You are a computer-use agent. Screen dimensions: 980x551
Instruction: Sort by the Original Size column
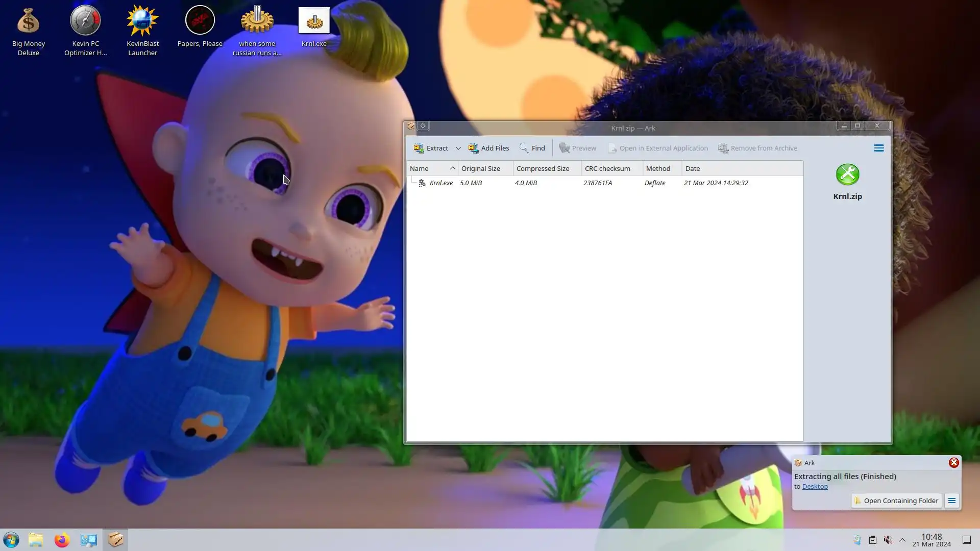coord(480,168)
